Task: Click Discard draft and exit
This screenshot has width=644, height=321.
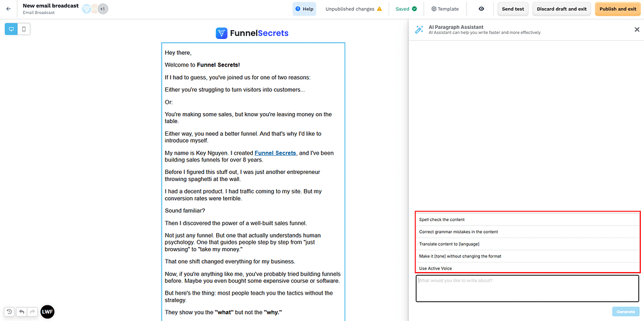Action: [x=562, y=9]
